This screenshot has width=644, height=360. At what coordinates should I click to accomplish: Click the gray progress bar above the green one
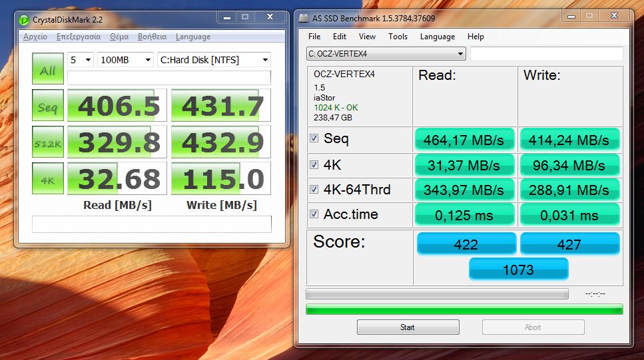click(x=437, y=294)
